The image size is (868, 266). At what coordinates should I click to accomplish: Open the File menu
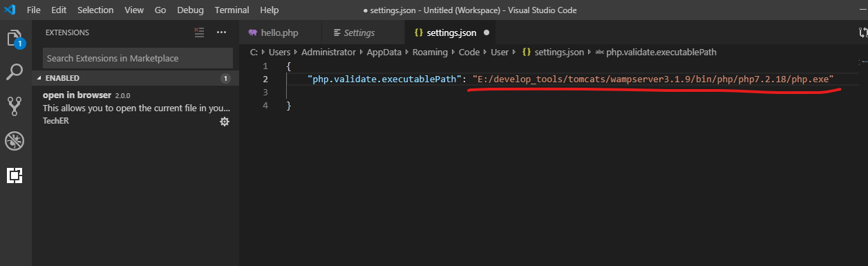[x=33, y=10]
